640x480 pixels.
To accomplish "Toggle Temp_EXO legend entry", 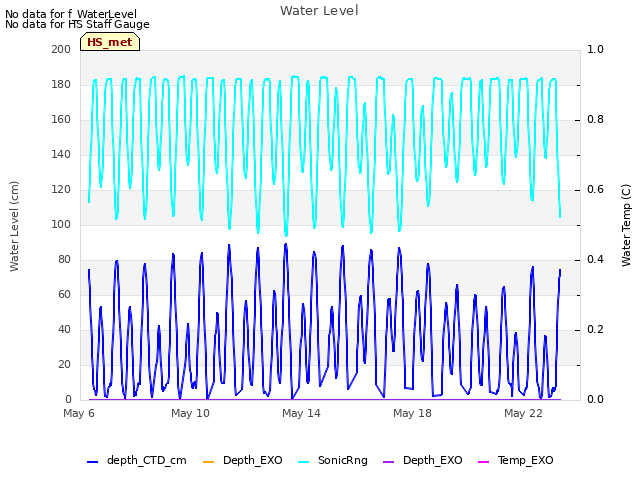I will [516, 460].
